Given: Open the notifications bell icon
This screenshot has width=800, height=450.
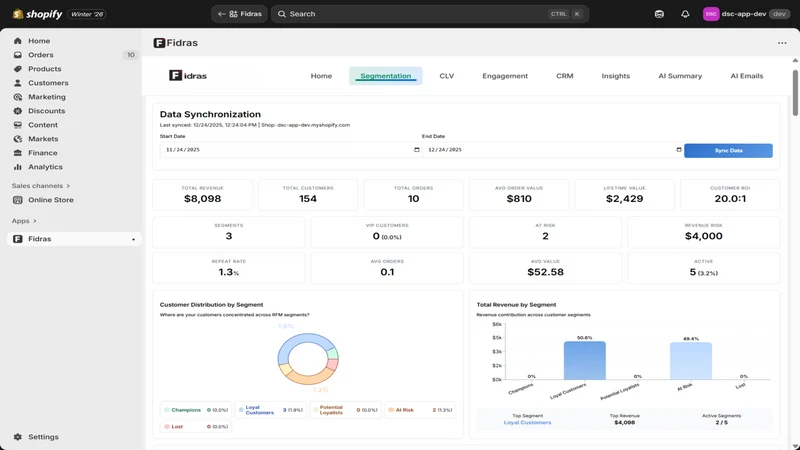Looking at the screenshot, I should point(685,14).
